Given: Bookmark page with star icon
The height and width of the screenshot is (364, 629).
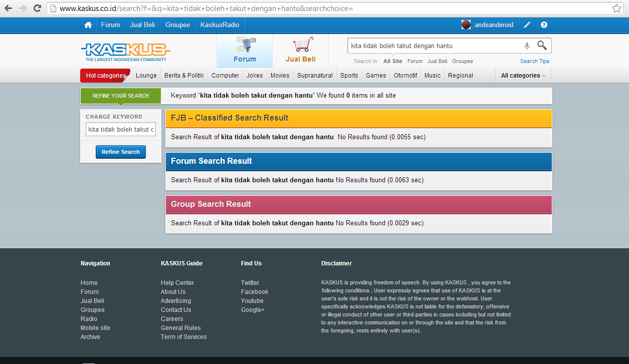Looking at the screenshot, I should pyautogui.click(x=616, y=9).
